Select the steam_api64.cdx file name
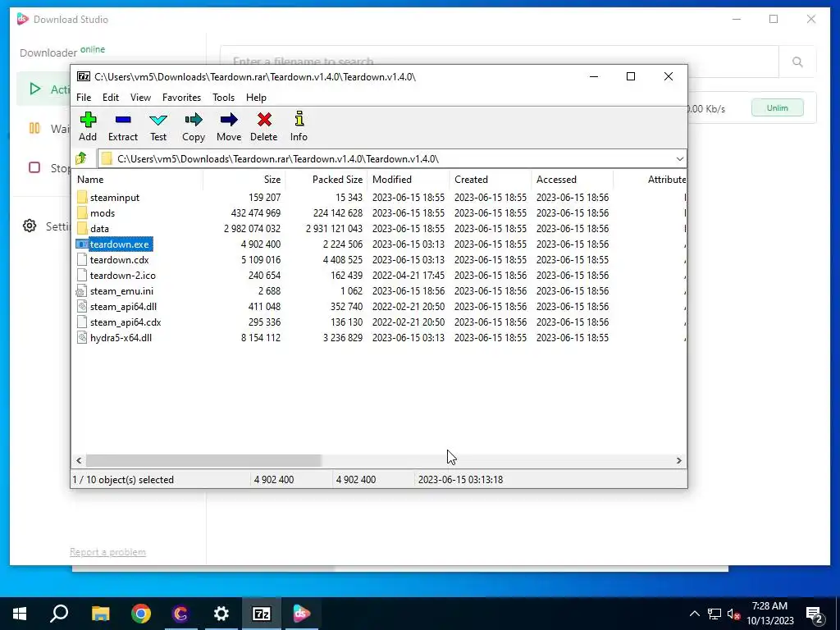The height and width of the screenshot is (630, 840). coord(126,322)
